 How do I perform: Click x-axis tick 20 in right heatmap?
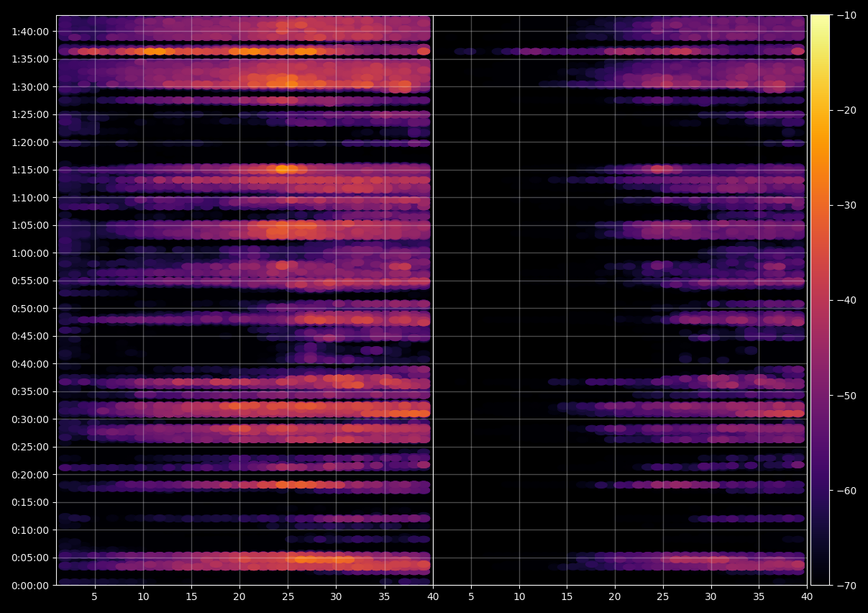click(x=615, y=597)
